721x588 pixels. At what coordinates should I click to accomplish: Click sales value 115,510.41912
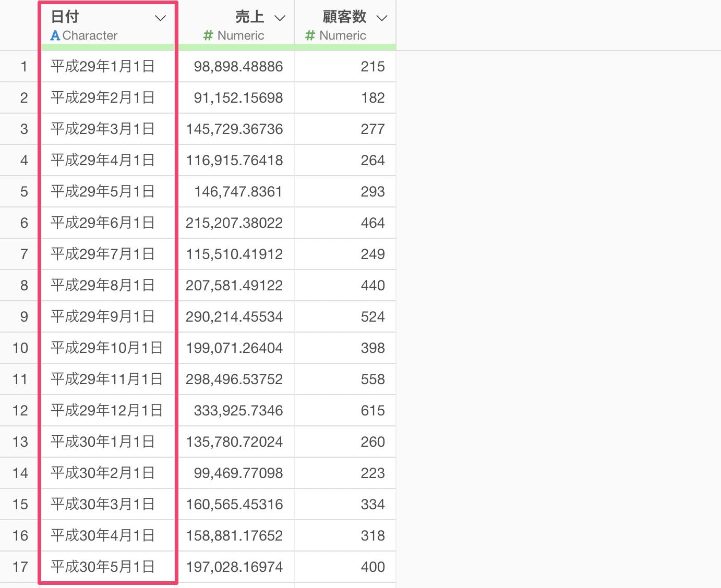pyautogui.click(x=235, y=254)
